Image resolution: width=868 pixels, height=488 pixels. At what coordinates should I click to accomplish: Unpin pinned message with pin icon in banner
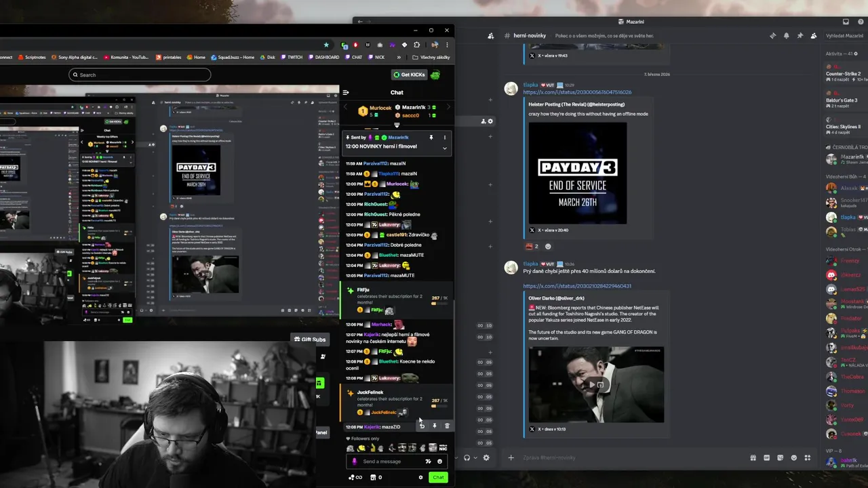431,138
